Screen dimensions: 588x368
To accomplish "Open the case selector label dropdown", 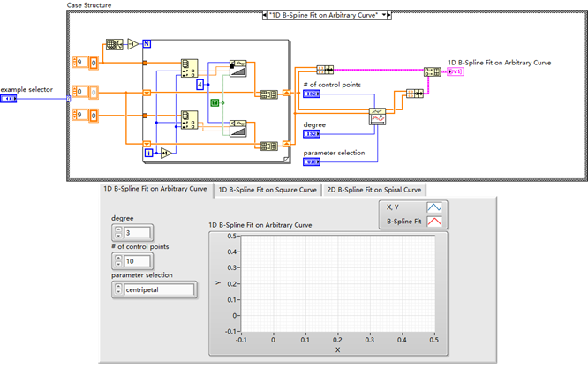I will click(331, 15).
